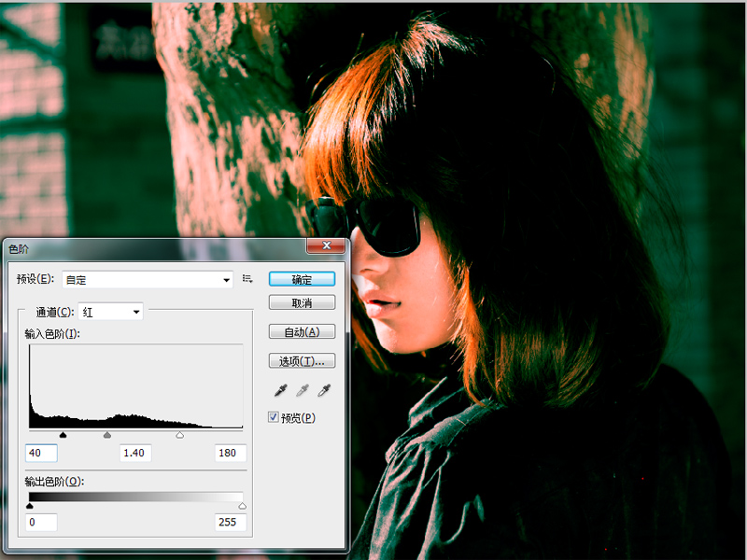Image resolution: width=747 pixels, height=560 pixels.
Task: Click the 确定 (OK) button
Action: pos(302,279)
